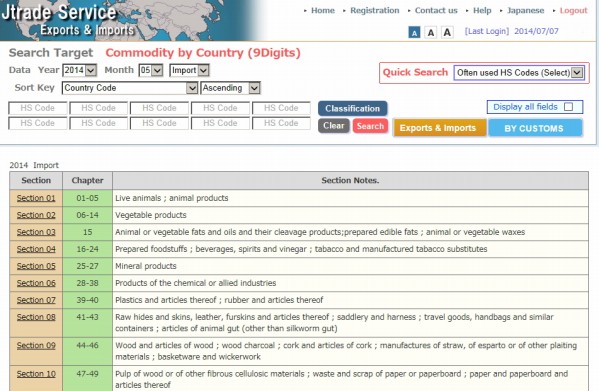Click the chapter cell '25-27'
This screenshot has width=599, height=391.
[87, 266]
